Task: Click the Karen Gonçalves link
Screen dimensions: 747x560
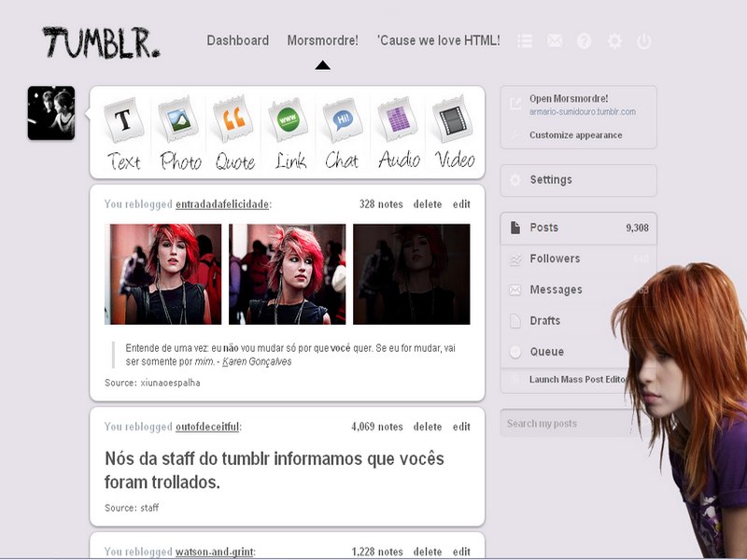Action: pos(257,361)
